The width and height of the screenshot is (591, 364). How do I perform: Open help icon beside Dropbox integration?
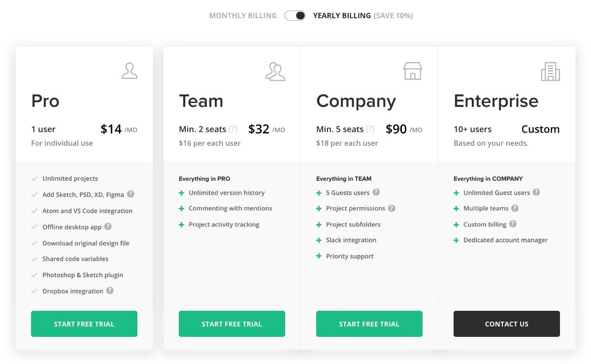(110, 291)
